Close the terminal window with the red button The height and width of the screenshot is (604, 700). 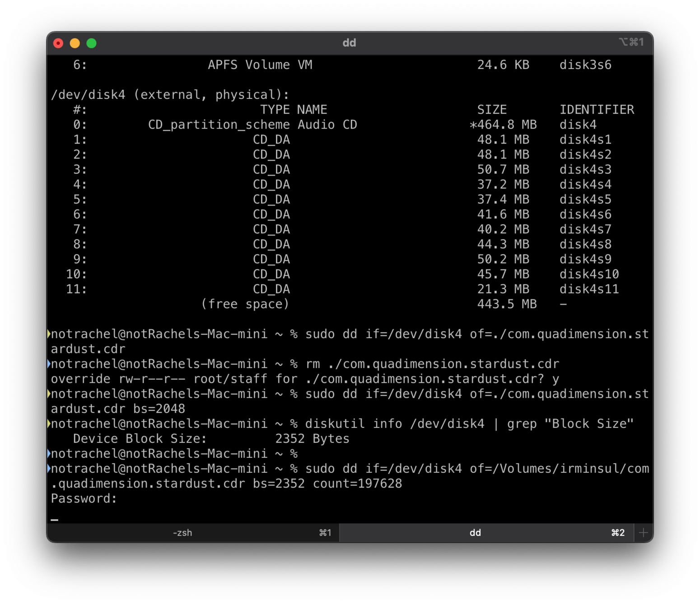coord(58,43)
